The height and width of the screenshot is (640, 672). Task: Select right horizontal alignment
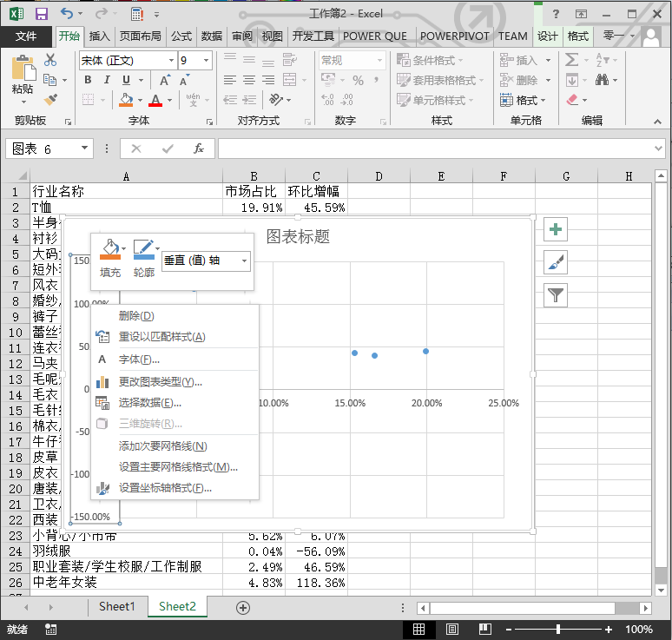point(268,80)
